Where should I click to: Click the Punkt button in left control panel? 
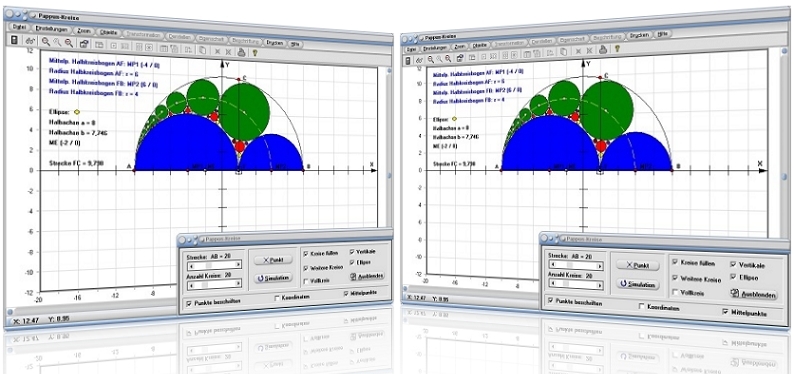(273, 260)
